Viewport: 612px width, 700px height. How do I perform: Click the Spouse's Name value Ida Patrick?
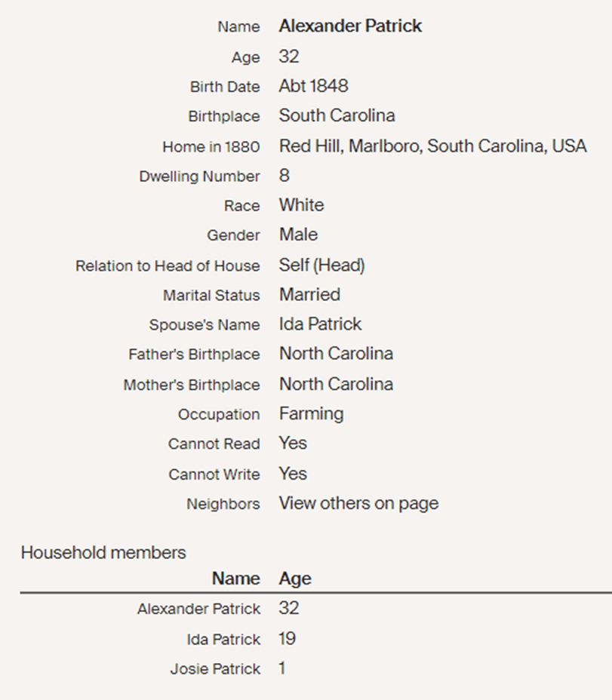click(320, 324)
